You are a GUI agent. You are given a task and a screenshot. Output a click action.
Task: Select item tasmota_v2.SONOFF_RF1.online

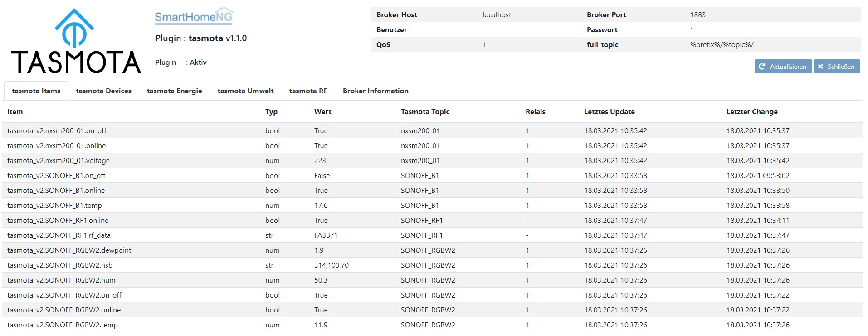[x=58, y=221]
